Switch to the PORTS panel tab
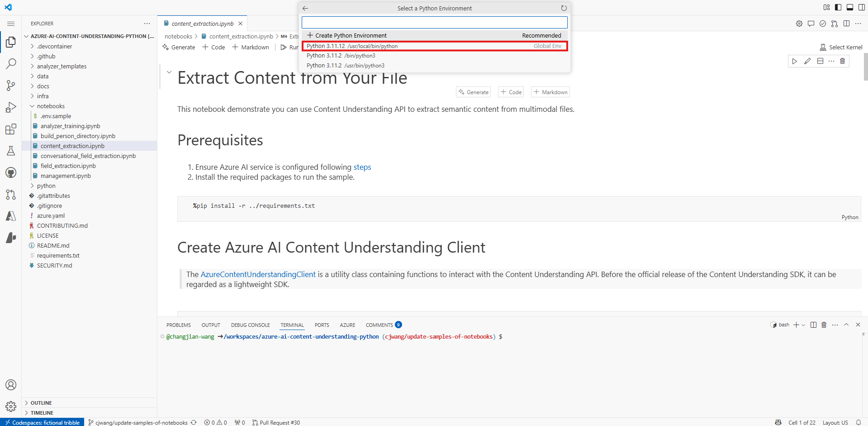868x426 pixels. tap(322, 325)
